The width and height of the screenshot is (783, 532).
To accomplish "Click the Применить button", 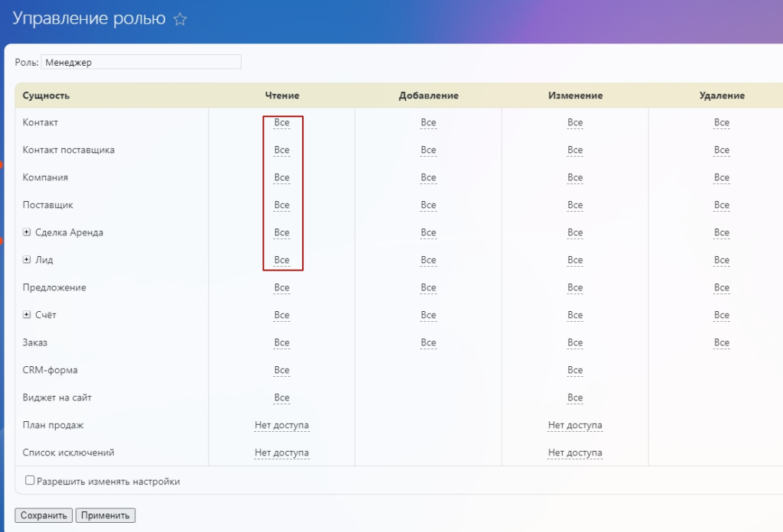I will (x=106, y=515).
